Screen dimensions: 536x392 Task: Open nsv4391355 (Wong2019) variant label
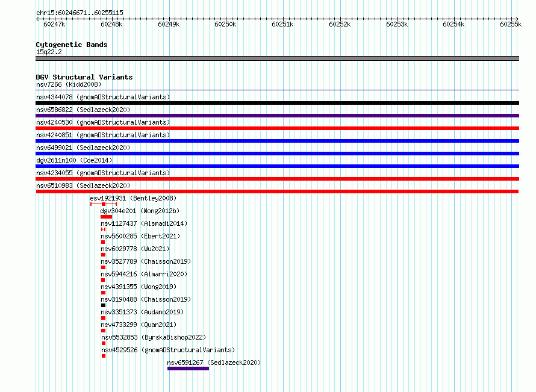pyautogui.click(x=139, y=287)
